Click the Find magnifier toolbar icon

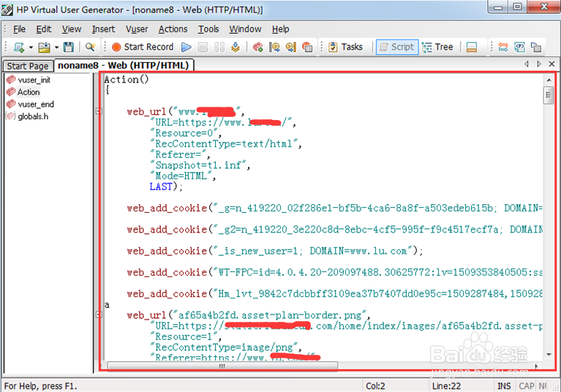[90, 48]
